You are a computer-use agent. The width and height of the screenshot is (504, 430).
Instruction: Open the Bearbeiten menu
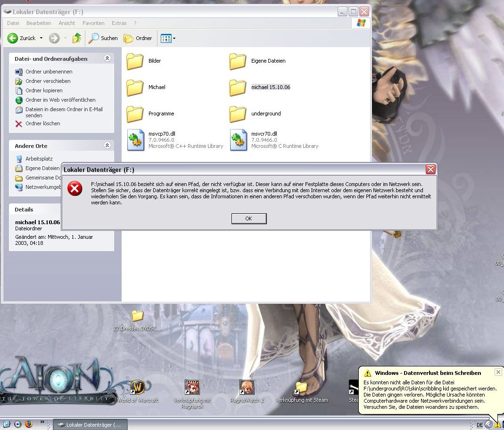coord(39,23)
